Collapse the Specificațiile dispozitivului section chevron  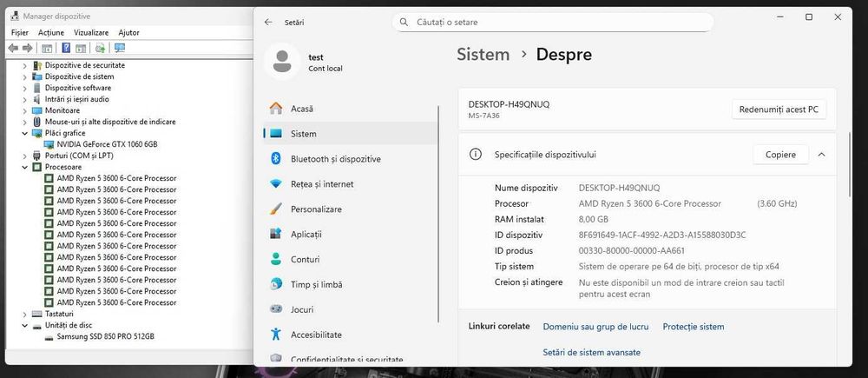click(x=821, y=155)
